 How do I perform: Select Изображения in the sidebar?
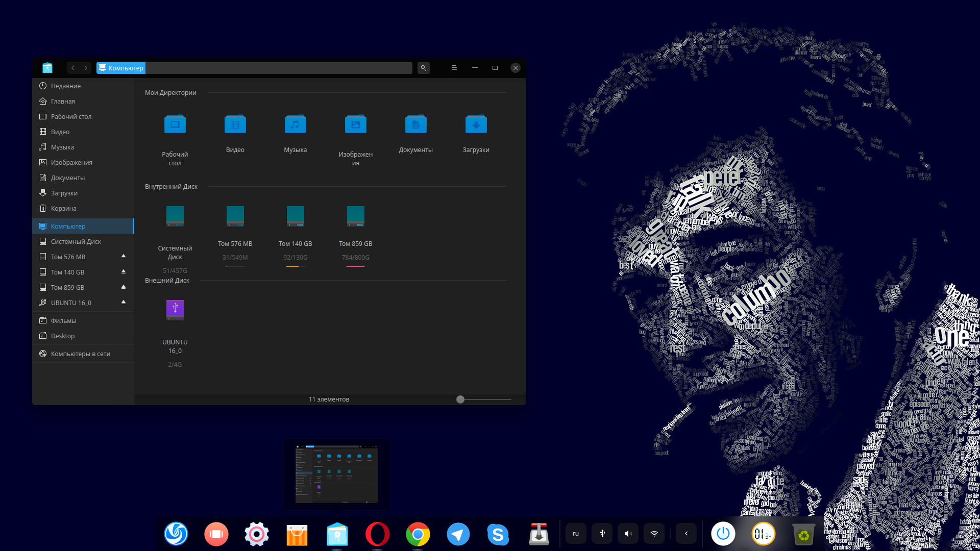pos(83,162)
